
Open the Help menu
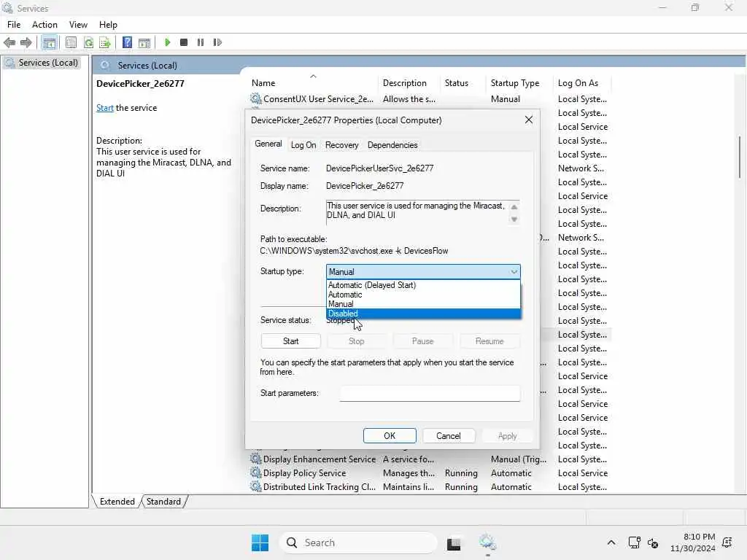(108, 25)
